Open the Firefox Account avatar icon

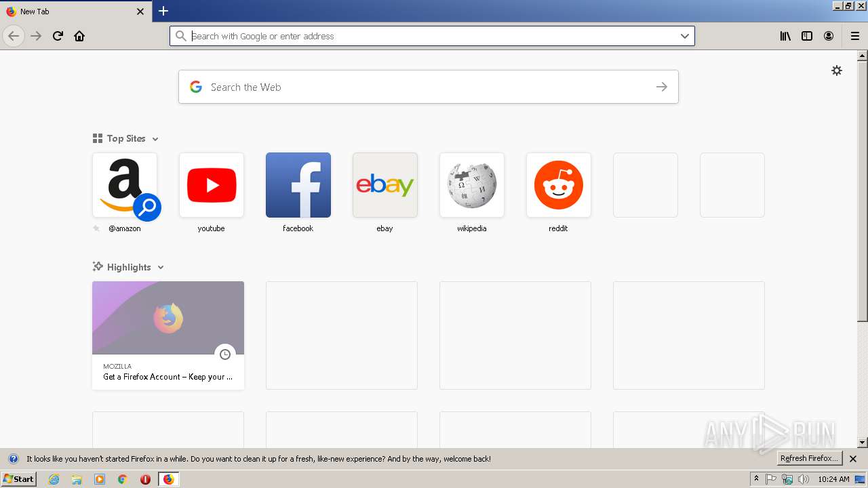[829, 36]
